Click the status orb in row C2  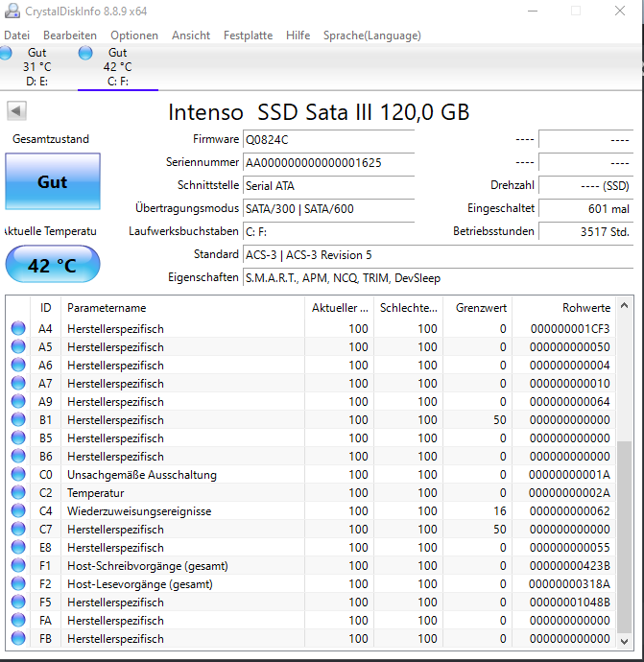(18, 493)
